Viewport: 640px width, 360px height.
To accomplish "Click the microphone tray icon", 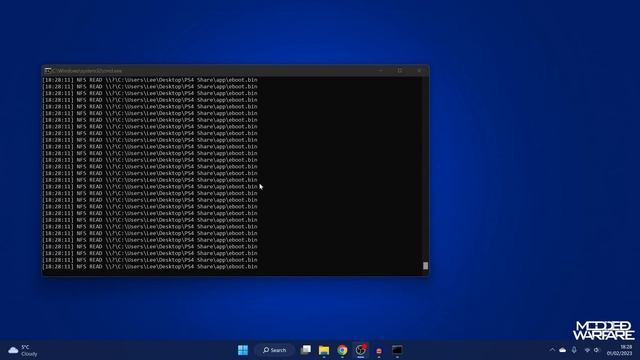I will (574, 350).
